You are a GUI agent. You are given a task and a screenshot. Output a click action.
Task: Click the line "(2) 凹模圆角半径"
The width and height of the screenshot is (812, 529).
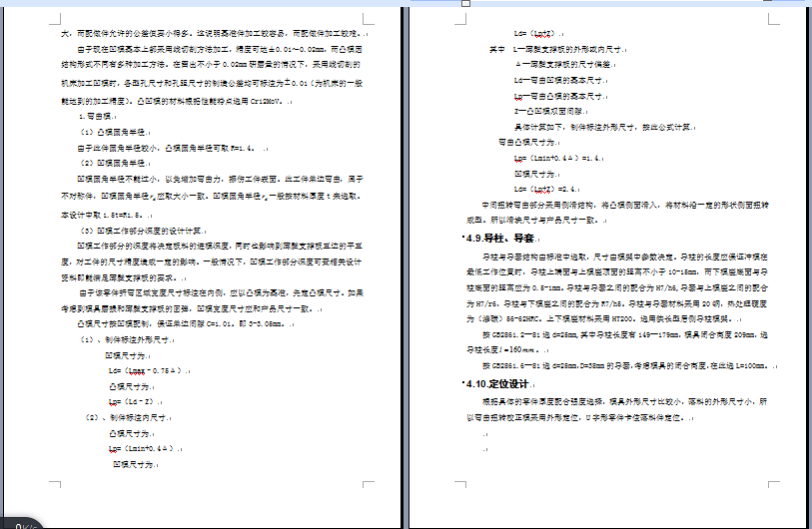coord(113,163)
